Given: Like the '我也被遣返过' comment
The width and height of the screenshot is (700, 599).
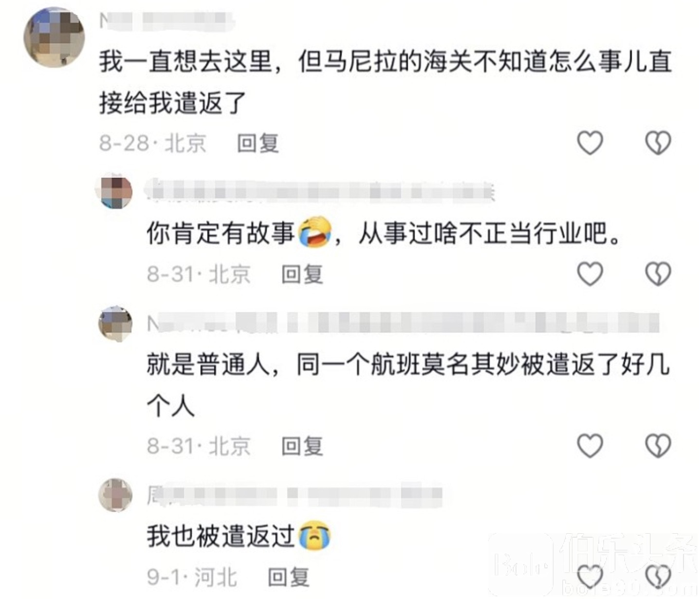Looking at the screenshot, I should [590, 577].
